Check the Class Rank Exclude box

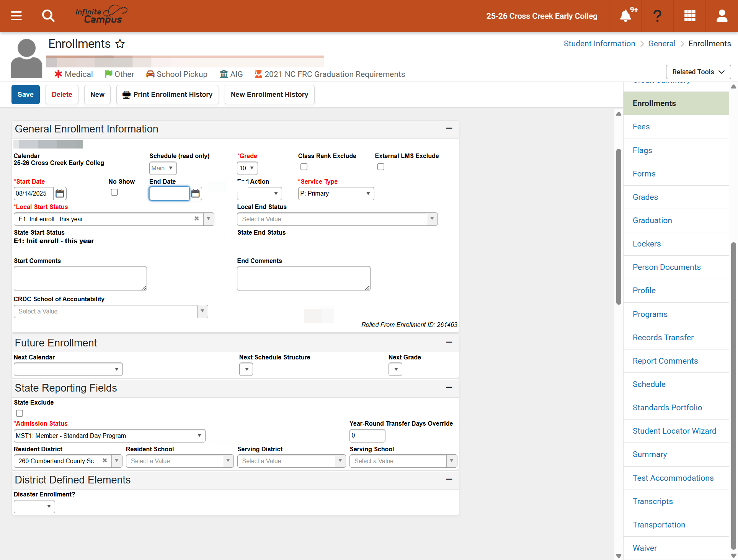[x=304, y=167]
